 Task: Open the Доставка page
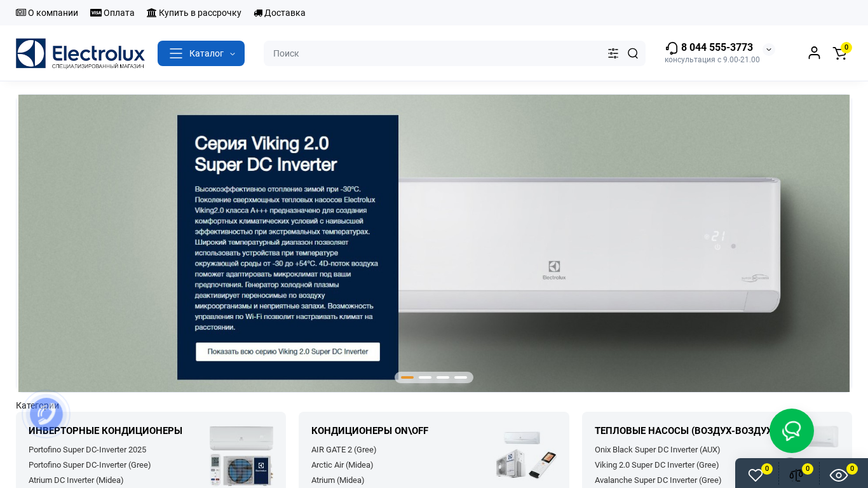point(280,13)
